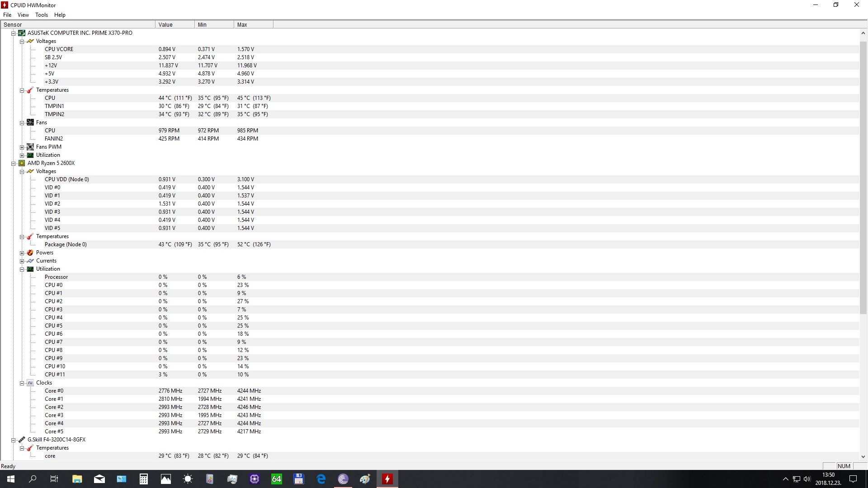The height and width of the screenshot is (488, 868).
Task: Open the Action Center notification icon
Action: [x=853, y=479]
